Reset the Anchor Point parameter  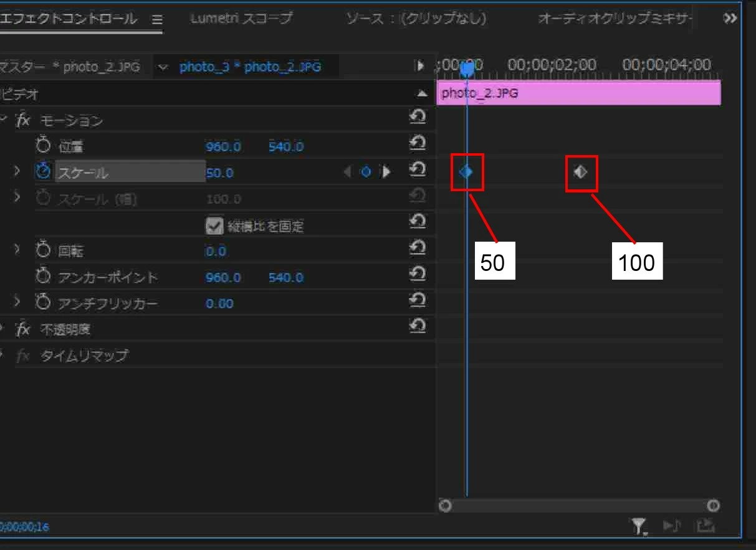[x=418, y=273]
